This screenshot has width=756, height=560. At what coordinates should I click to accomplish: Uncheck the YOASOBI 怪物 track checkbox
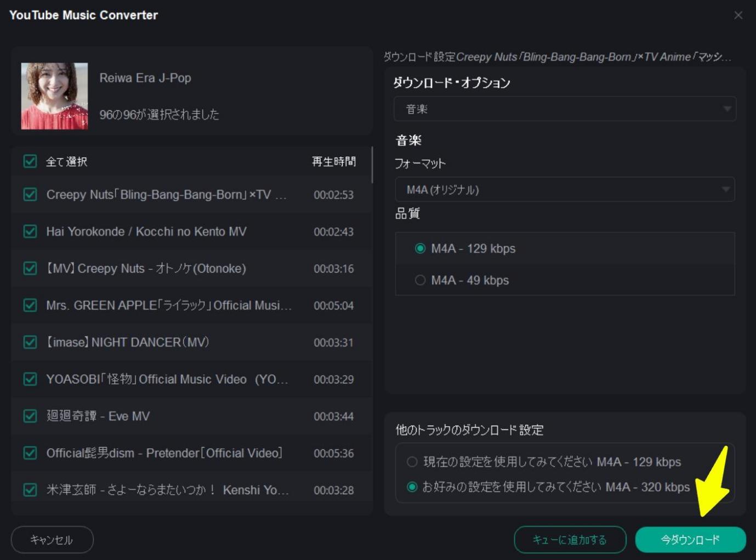tap(30, 379)
